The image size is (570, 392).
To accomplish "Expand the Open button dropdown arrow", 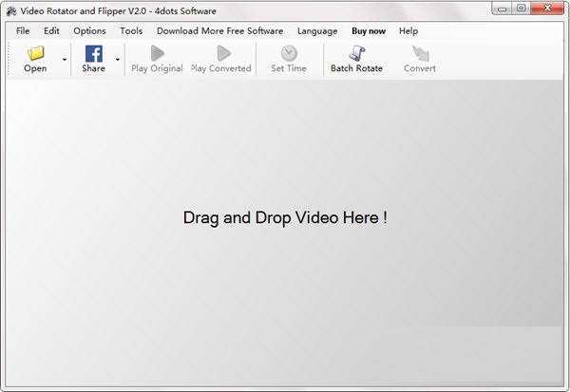I will (65, 60).
